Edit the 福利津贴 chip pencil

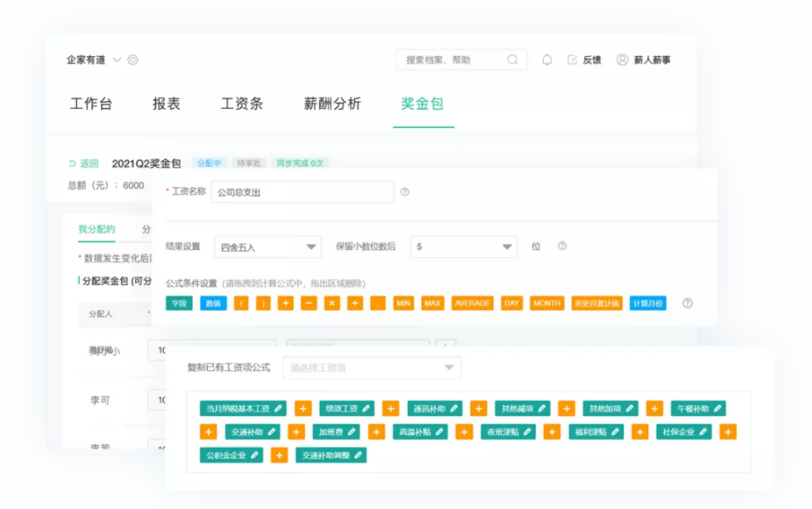[x=615, y=432]
